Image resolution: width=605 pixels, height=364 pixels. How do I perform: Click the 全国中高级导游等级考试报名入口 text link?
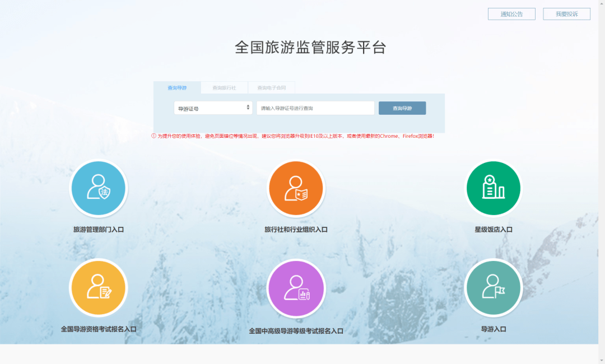(296, 331)
